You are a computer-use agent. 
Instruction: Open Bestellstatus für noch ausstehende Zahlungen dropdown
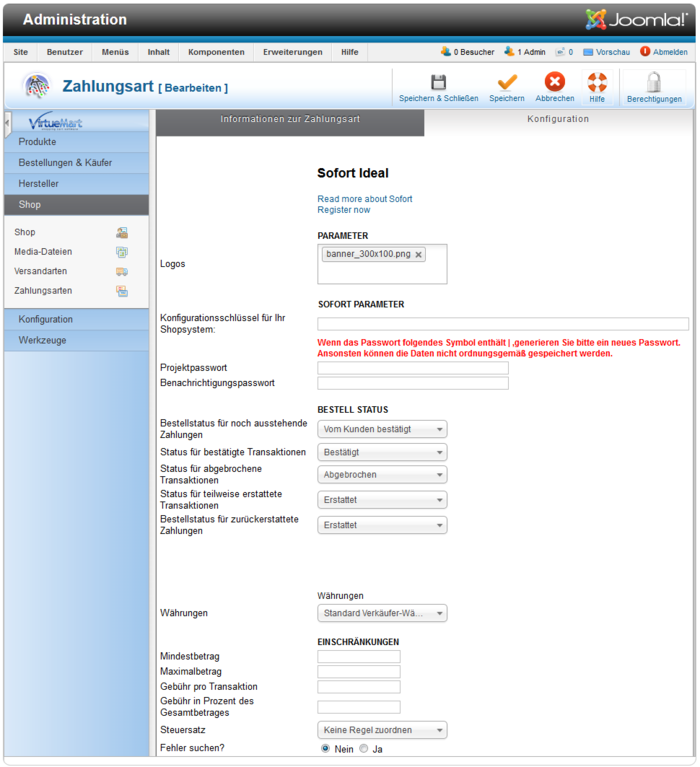point(382,429)
